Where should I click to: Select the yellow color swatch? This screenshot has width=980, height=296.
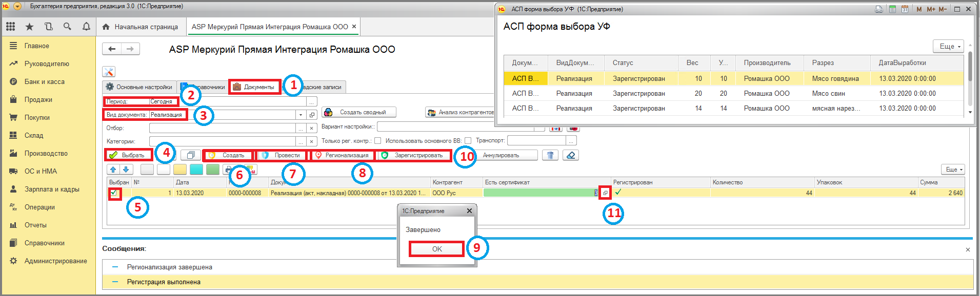point(180,169)
